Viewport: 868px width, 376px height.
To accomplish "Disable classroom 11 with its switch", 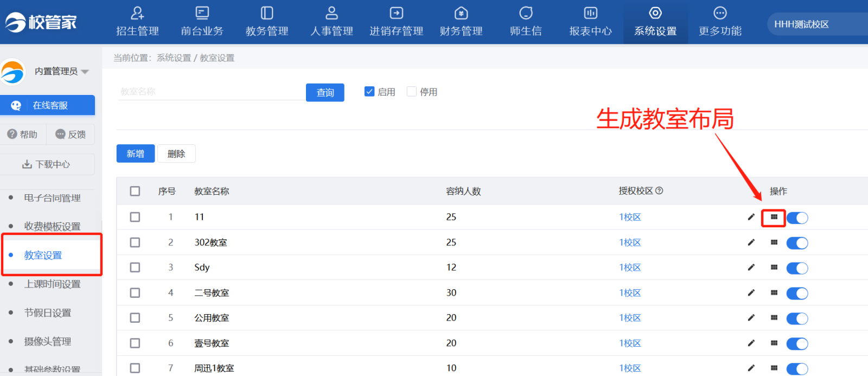I will pos(797,218).
